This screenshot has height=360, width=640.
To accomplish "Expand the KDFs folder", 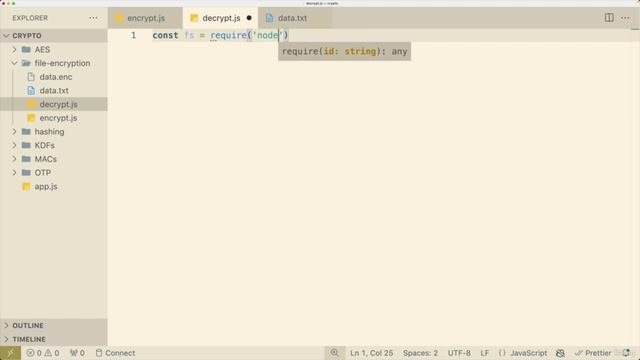I will point(53,145).
